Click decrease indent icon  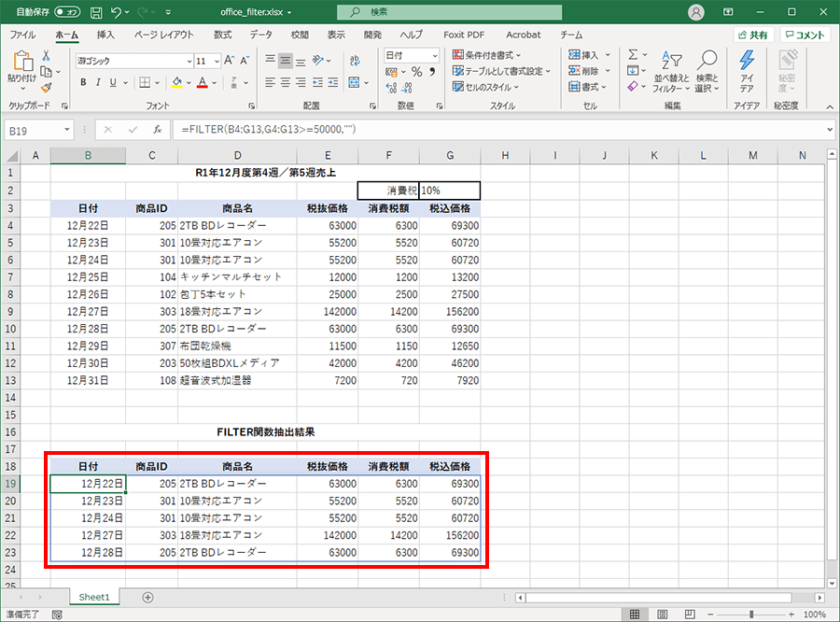tap(317, 82)
